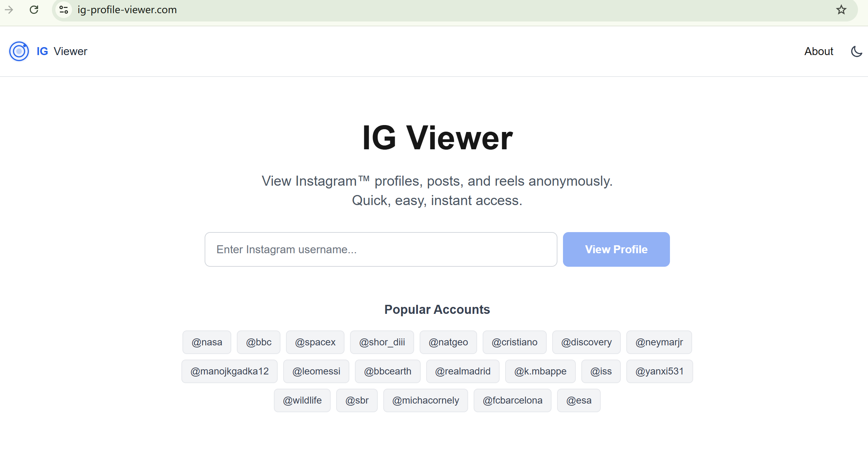Open the About page
868x468 pixels.
pos(818,51)
